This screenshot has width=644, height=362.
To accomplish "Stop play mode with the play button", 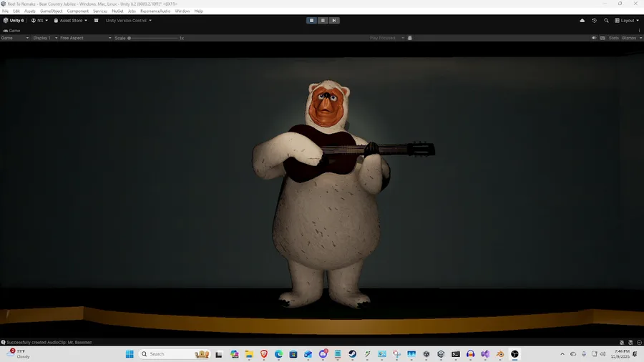I will coord(311,21).
